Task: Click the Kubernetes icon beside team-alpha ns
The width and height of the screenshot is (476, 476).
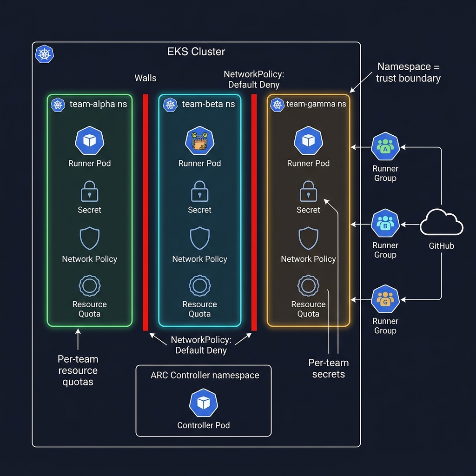Action: [58, 105]
